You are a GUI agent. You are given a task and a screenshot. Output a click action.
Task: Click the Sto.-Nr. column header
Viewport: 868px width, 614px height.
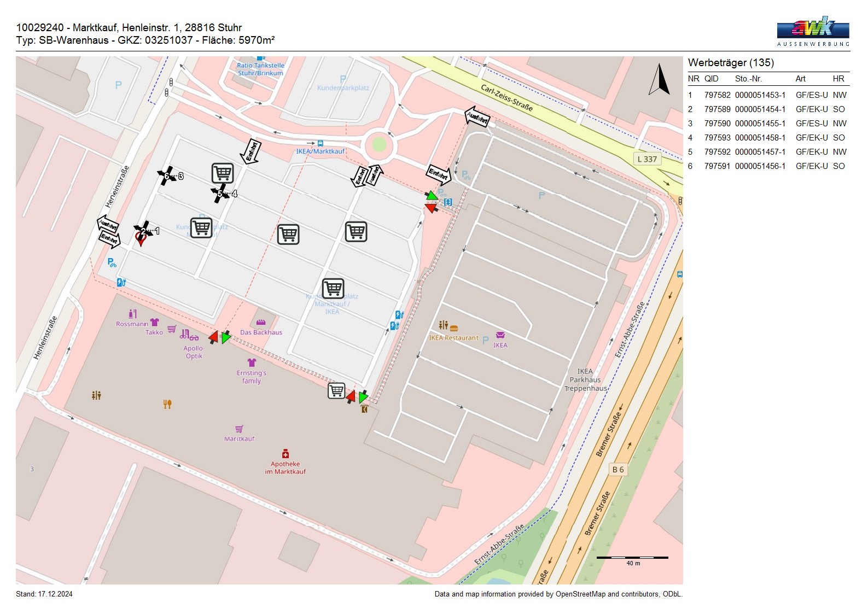tap(748, 79)
